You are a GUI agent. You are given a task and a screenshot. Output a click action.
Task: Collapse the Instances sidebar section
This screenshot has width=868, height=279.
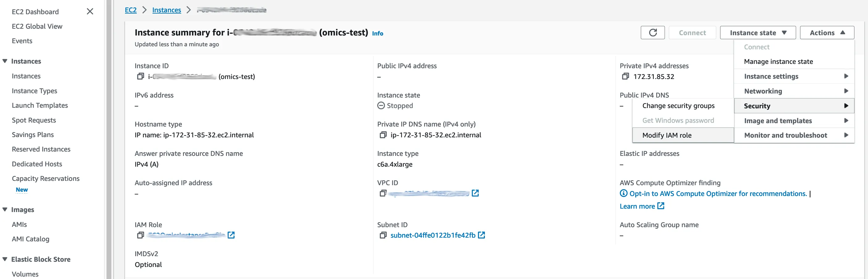click(x=5, y=61)
